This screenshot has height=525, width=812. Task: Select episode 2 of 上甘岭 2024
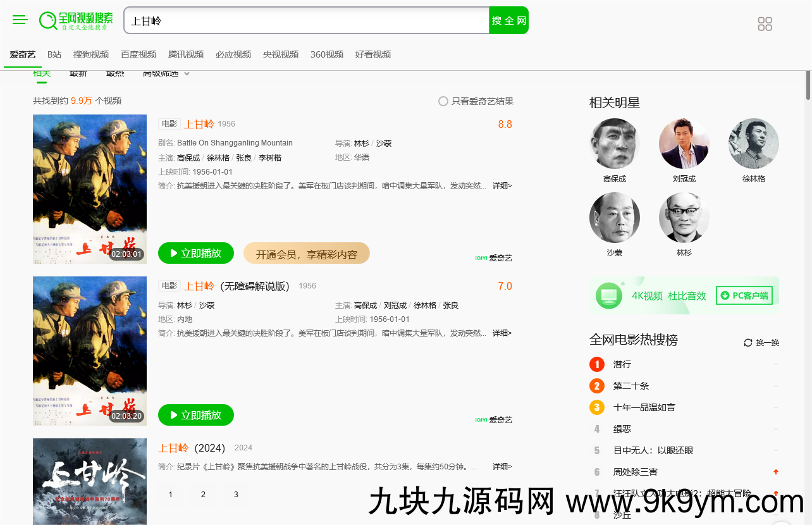coord(203,494)
